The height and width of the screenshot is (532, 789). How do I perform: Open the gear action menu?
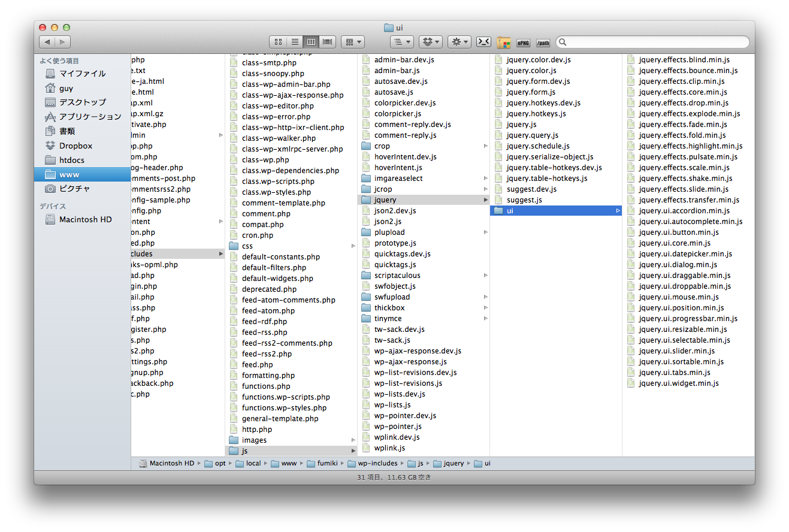(459, 42)
